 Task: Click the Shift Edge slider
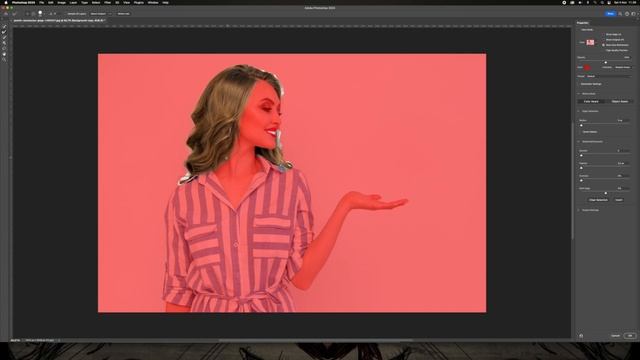(x=604, y=193)
